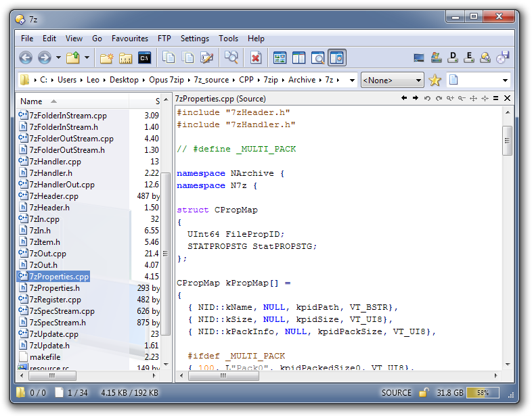Click the Copy files toolbar icon

click(x=169, y=57)
